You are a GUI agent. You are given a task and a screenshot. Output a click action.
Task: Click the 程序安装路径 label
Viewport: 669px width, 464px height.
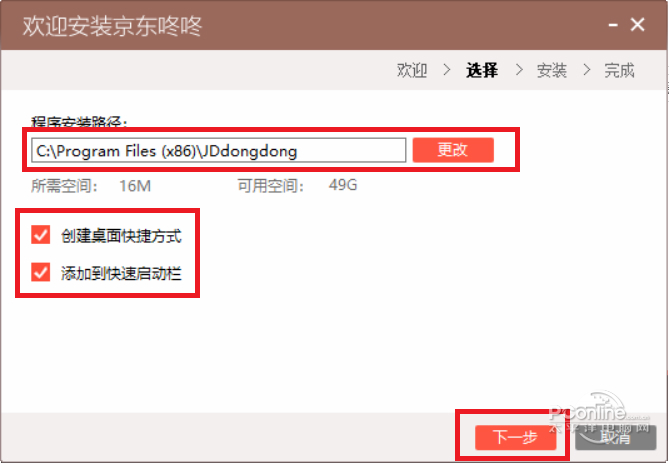click(79, 122)
